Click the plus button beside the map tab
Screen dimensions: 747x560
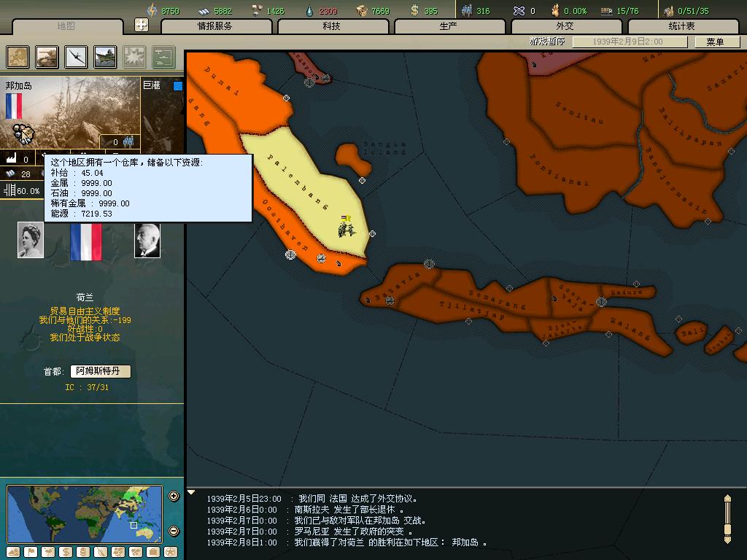point(142,25)
